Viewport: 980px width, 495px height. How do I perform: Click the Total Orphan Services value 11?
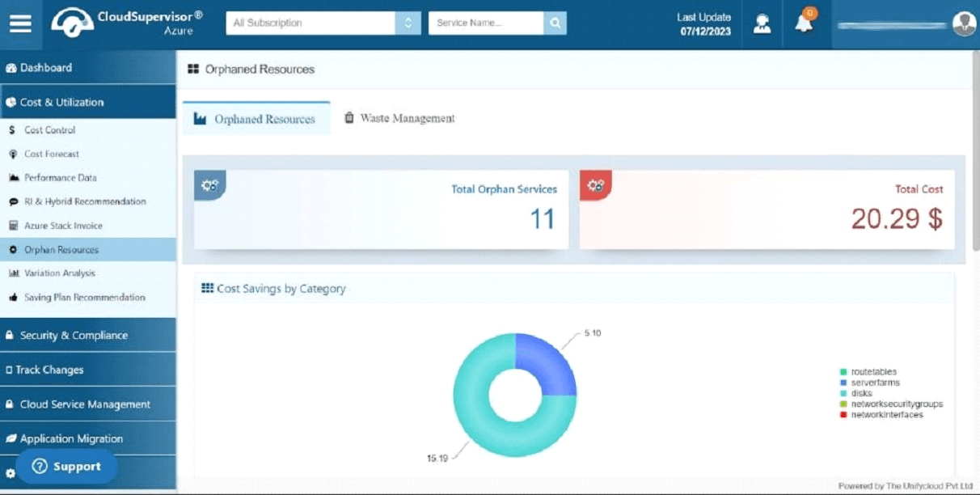542,218
